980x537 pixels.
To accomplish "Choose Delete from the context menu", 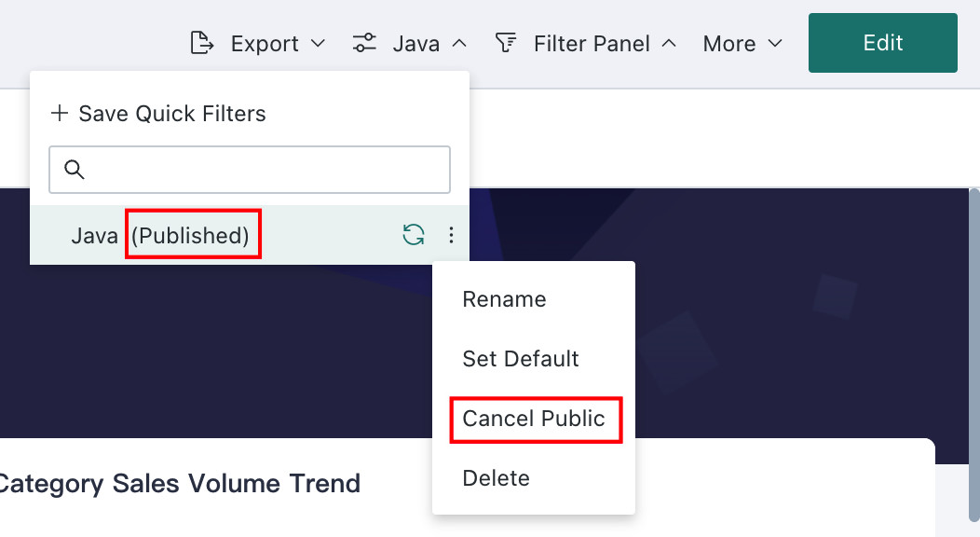I will 496,478.
